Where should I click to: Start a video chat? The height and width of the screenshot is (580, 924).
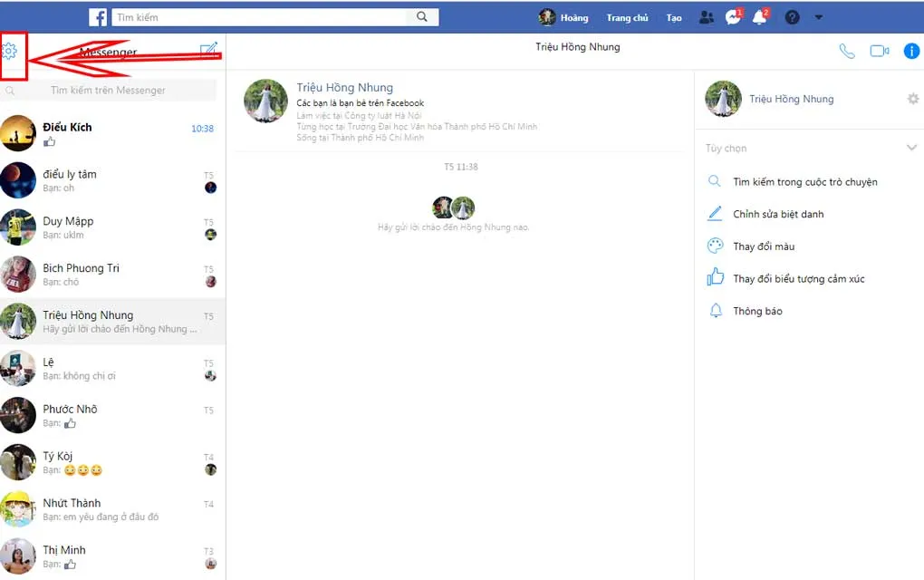879,51
